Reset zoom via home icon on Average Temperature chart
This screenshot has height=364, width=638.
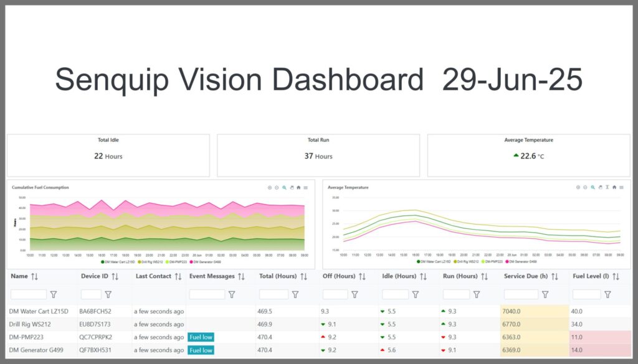[x=614, y=187]
